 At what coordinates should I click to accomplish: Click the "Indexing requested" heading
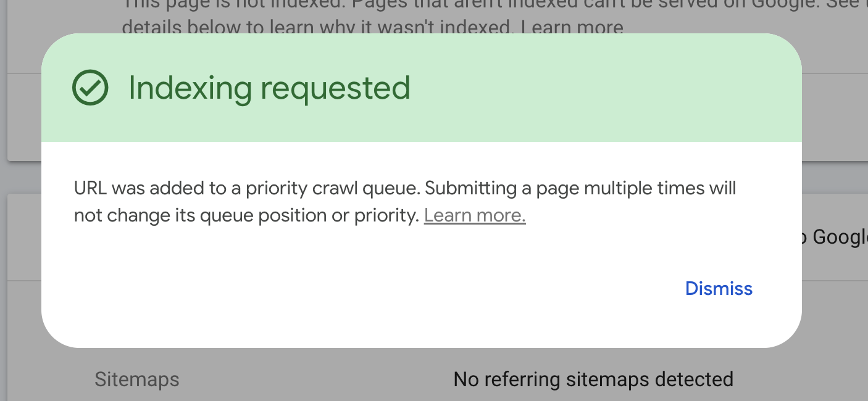(x=269, y=88)
